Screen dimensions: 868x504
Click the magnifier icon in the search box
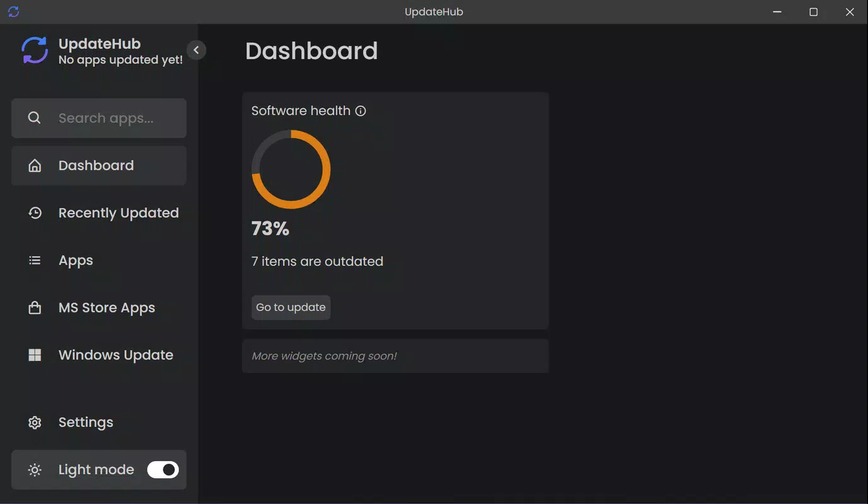(x=35, y=118)
